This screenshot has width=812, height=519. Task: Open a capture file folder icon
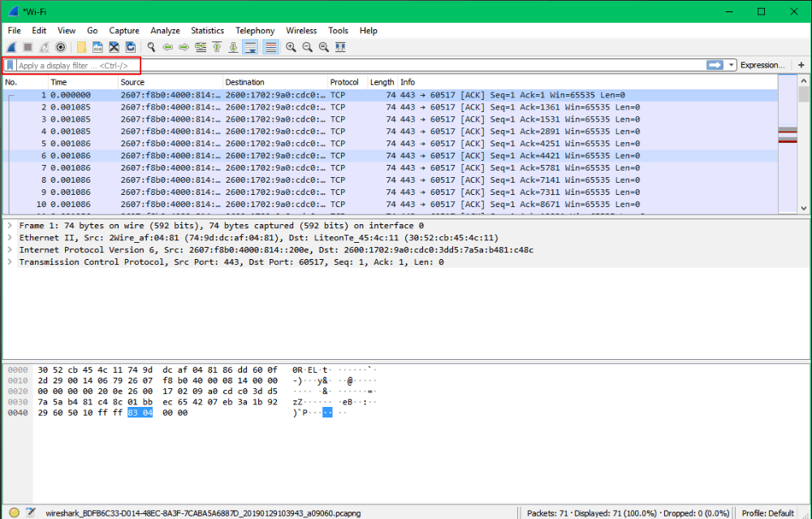pos(81,47)
